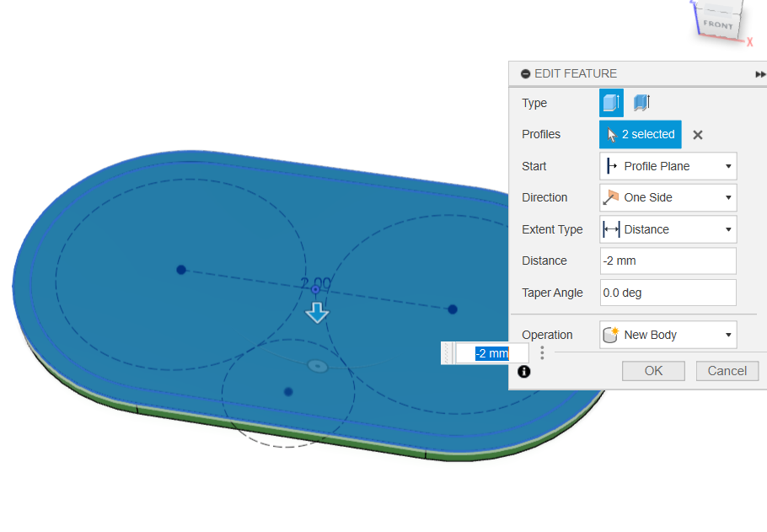Open the Start dropdown showing Profile Plane

(x=668, y=166)
